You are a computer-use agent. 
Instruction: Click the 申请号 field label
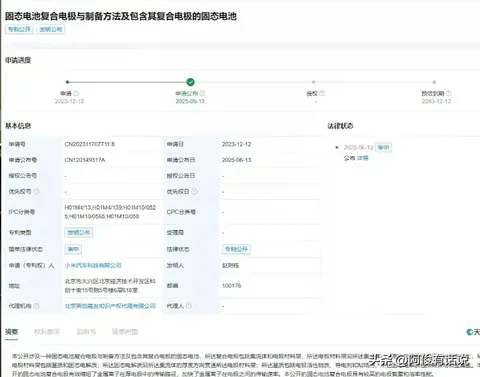pyautogui.click(x=17, y=144)
